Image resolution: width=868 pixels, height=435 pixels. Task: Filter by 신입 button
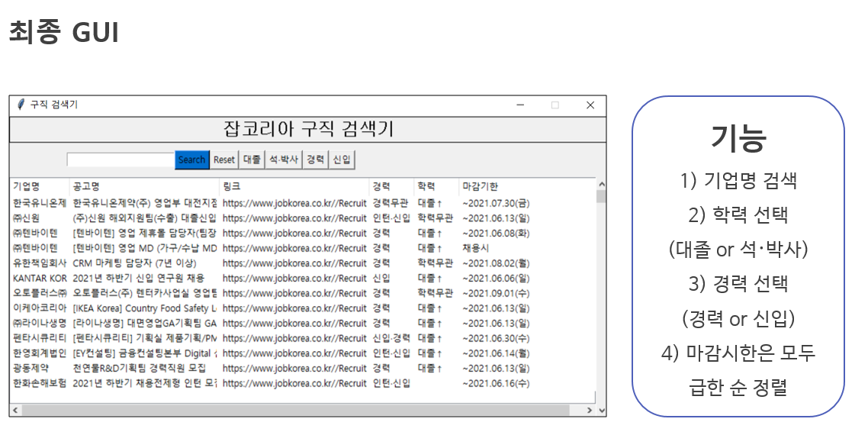342,159
